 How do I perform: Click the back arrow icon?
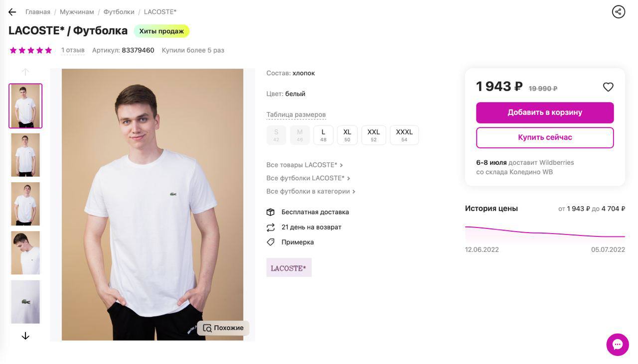click(x=12, y=12)
